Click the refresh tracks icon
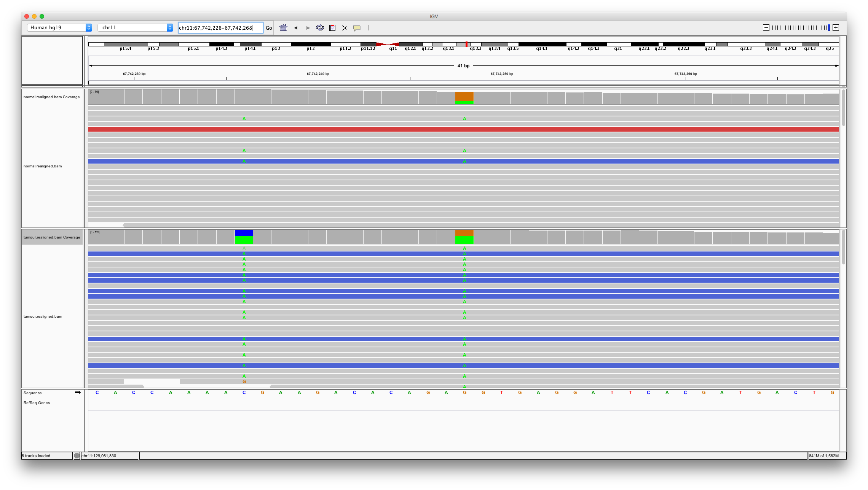Screen dimensions: 868x490 [320, 27]
